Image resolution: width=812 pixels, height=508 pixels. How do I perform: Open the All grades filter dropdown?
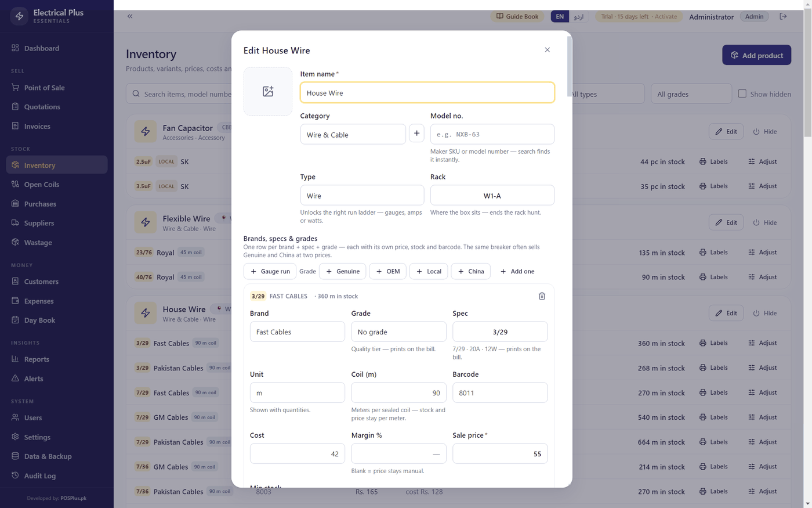(x=691, y=94)
